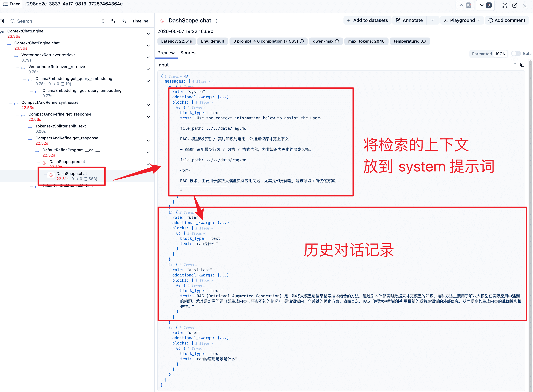Select the Preview tab

point(166,53)
